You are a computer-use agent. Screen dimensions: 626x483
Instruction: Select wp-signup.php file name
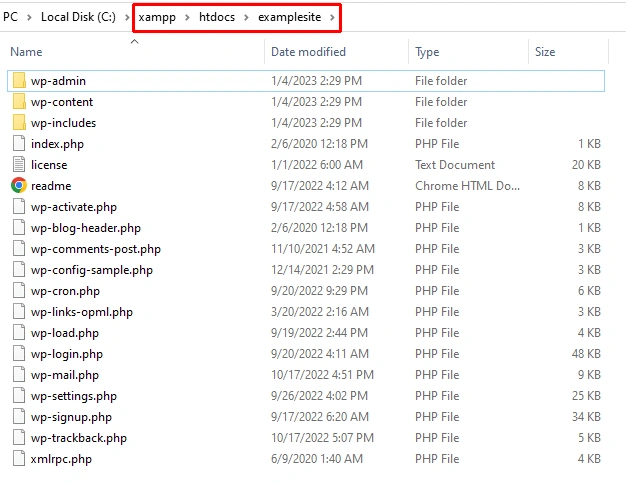71,417
